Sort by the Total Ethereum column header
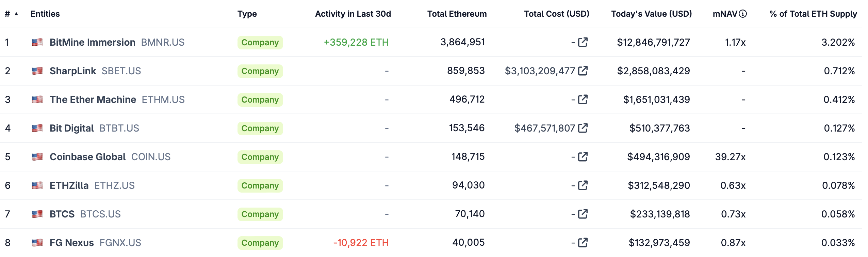 click(x=457, y=14)
